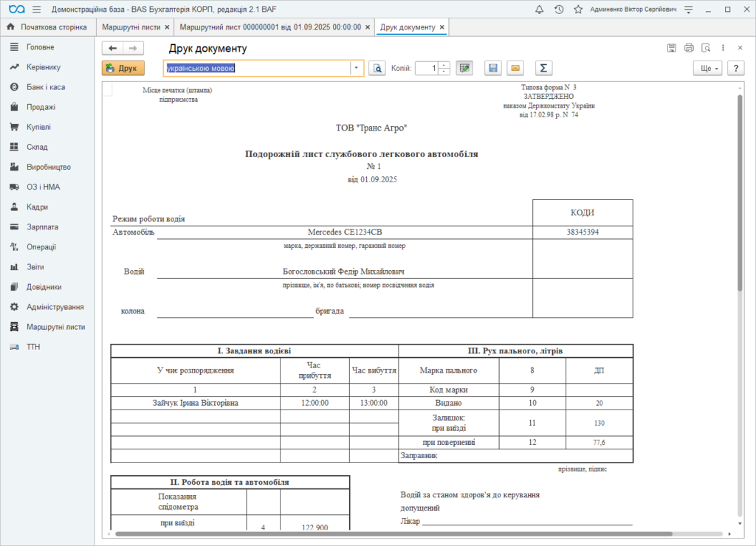The image size is (756, 546).
Task: Open the Ще dropdown menu
Action: (708, 68)
